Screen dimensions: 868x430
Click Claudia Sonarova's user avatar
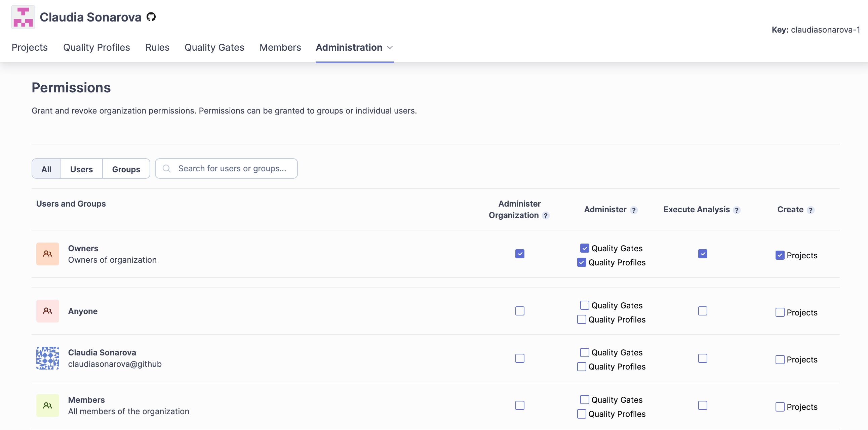(47, 358)
